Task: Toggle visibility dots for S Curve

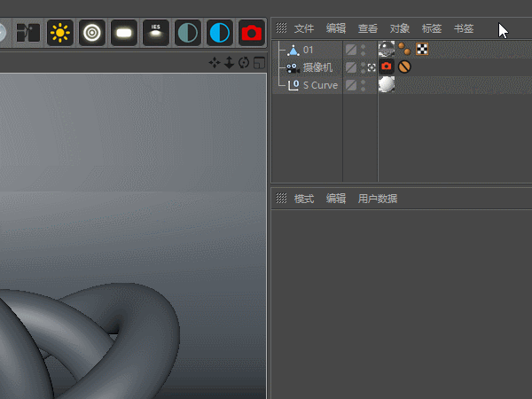Action: [x=363, y=85]
